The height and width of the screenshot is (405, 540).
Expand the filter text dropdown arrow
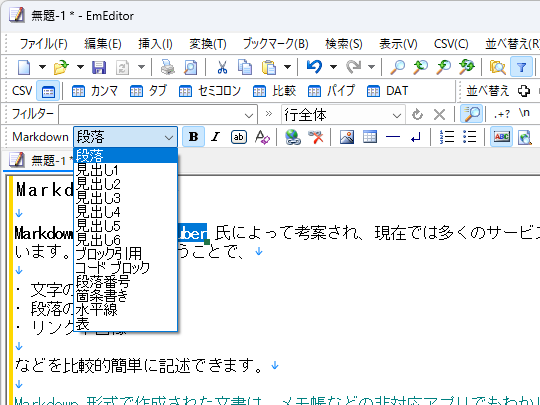point(249,115)
